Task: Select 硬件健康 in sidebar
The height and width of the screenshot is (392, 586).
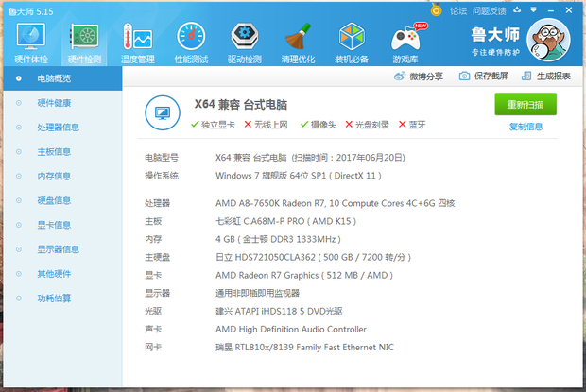Action: pyautogui.click(x=62, y=103)
